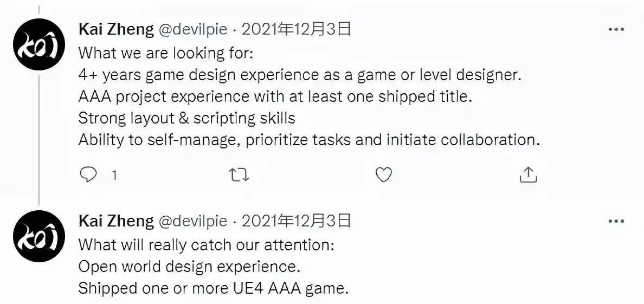Click the line 'Open world design experience.'
This screenshot has height=304, width=644.
(x=189, y=267)
